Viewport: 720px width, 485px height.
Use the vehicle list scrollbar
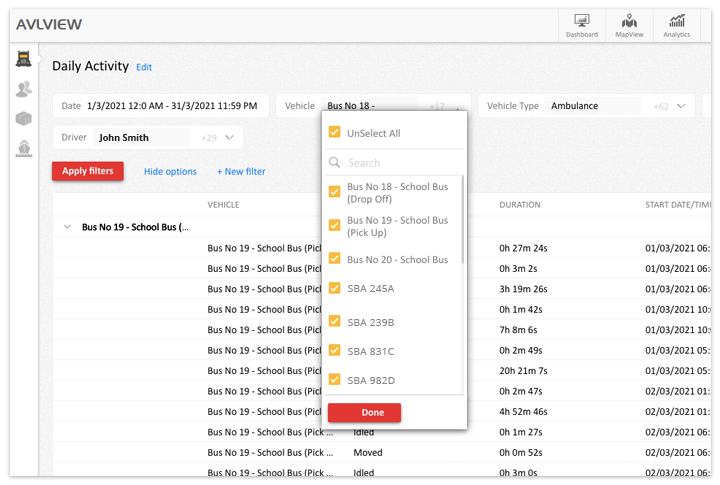pos(462,220)
